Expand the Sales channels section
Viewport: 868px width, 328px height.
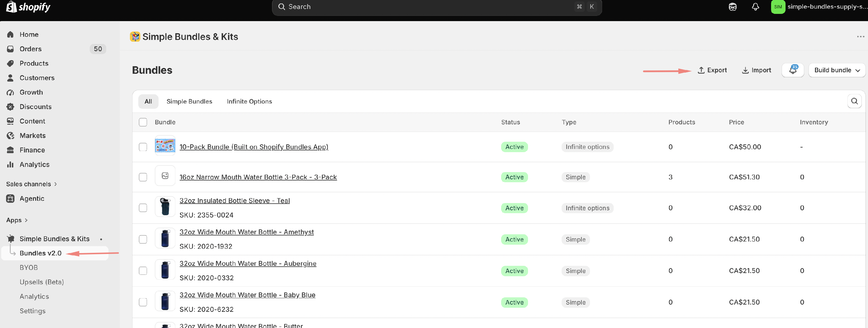click(32, 184)
